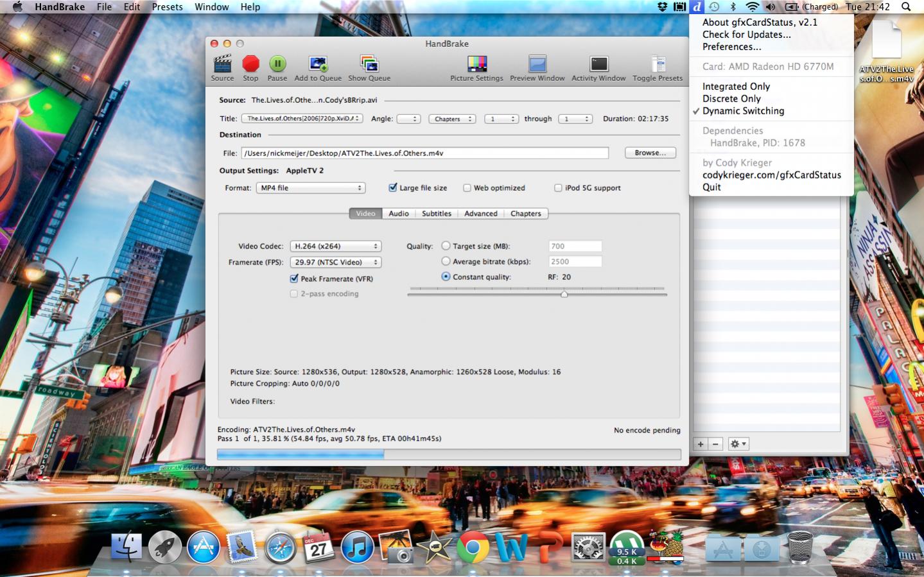Click the Browse... button
This screenshot has height=577, width=924.
click(x=650, y=153)
